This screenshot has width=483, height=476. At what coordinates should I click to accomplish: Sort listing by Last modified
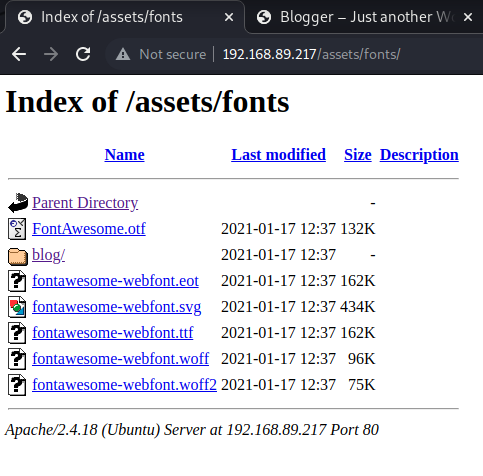278,155
